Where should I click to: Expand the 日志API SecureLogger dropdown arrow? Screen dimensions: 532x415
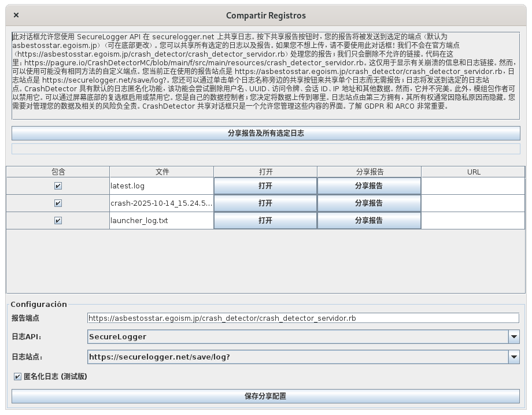tap(513, 337)
